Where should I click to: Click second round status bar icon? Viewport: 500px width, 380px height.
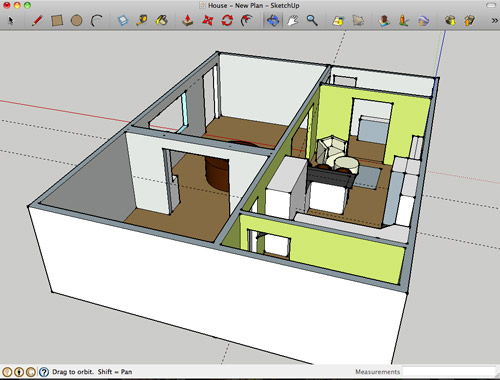[19, 372]
